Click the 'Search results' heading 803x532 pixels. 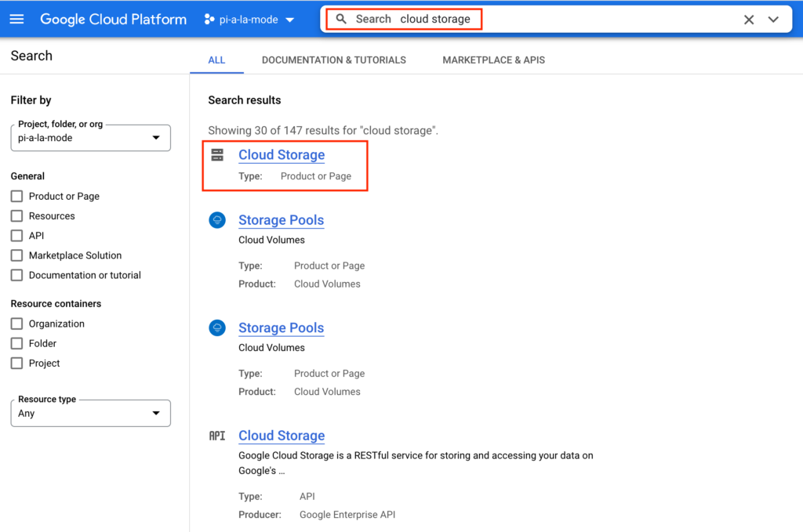tap(245, 100)
